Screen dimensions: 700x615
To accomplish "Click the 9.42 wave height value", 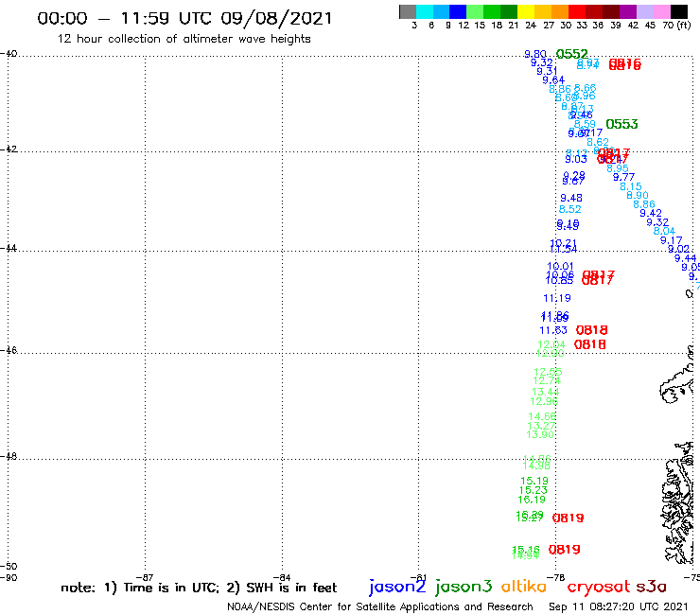I will click(x=651, y=213).
